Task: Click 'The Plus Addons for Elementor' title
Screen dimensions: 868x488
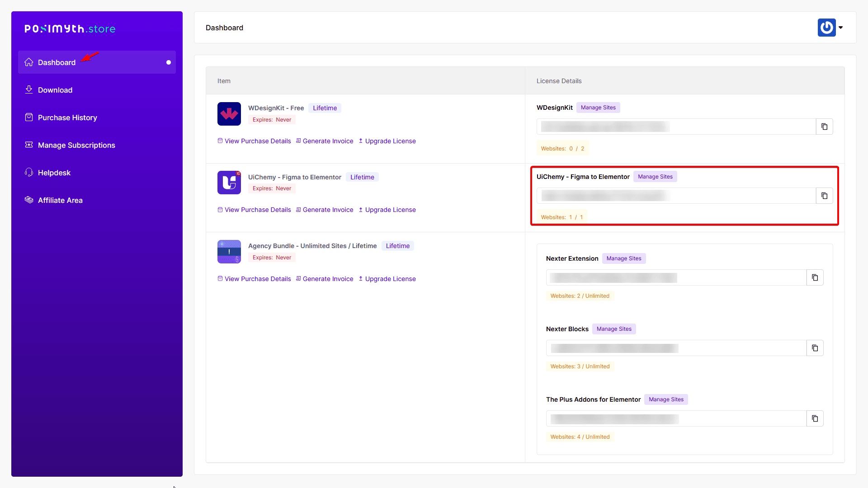Action: pos(593,399)
